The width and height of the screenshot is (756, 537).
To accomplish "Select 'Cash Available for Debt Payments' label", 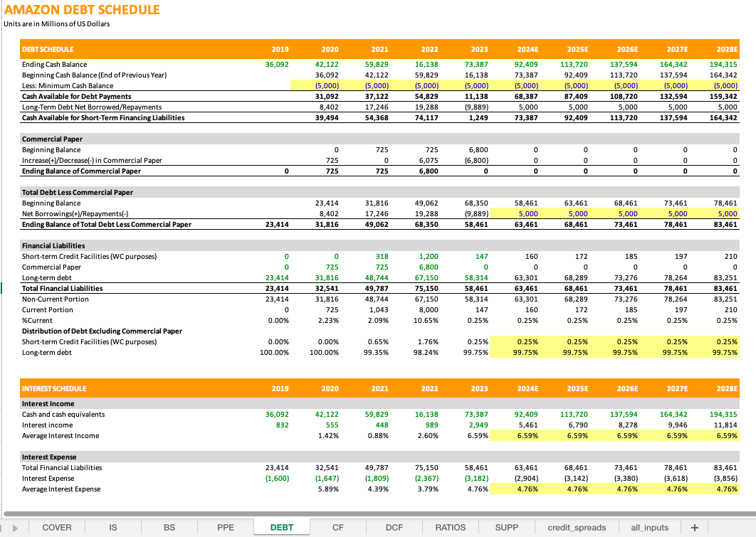I will pyautogui.click(x=77, y=96).
